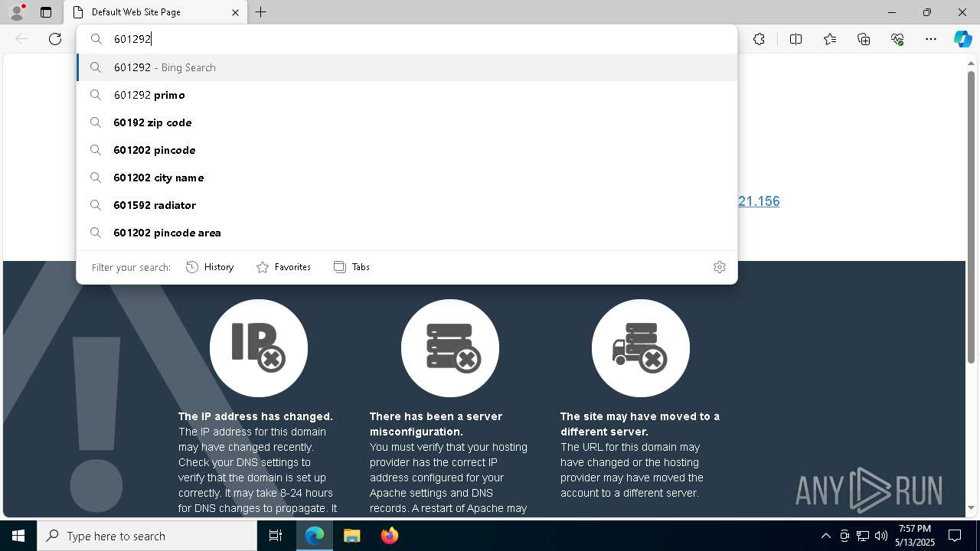Close the Default Web Site Page tab
980x551 pixels.
235,12
